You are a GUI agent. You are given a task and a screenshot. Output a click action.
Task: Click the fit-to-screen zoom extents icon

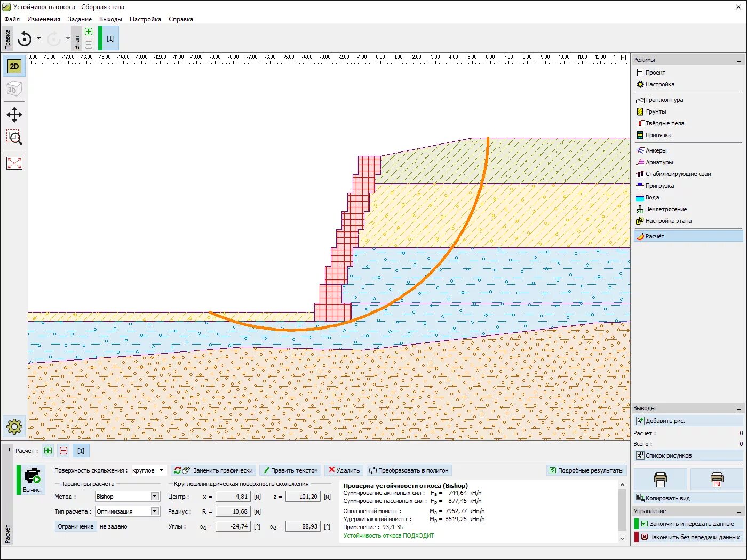[14, 163]
